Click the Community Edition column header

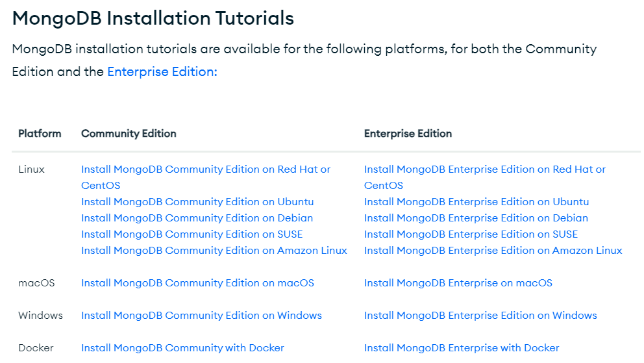coord(129,134)
